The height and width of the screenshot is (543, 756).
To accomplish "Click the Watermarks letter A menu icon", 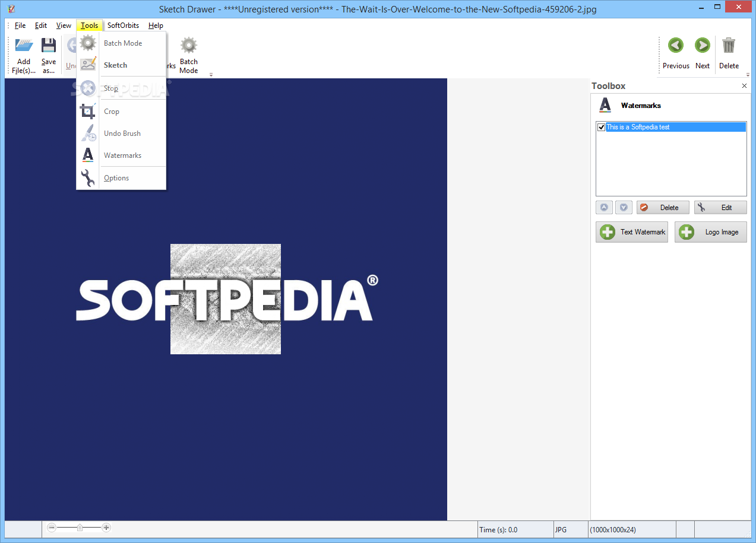I will [x=88, y=155].
